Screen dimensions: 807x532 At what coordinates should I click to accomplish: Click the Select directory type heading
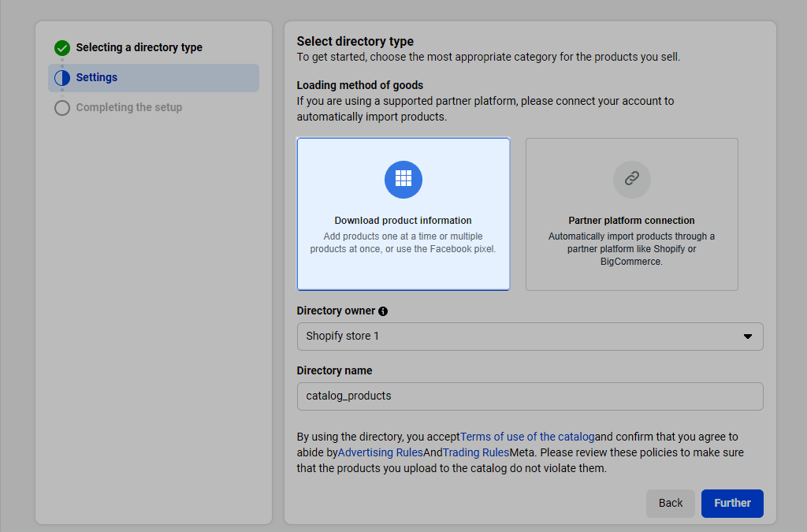pyautogui.click(x=355, y=42)
